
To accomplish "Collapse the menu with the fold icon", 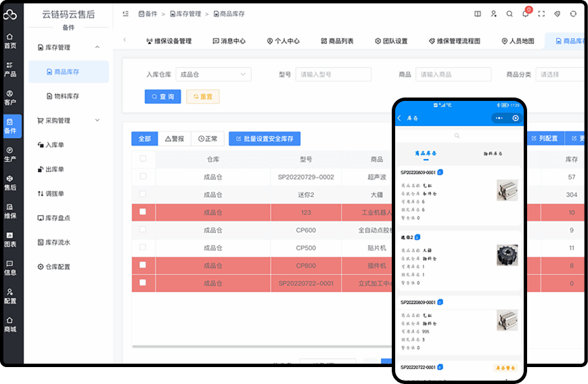I will coord(126,14).
